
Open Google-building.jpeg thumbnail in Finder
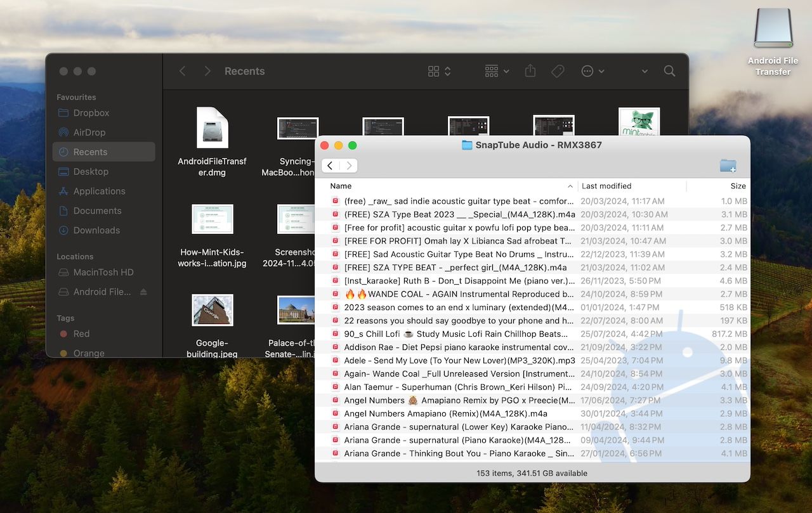pyautogui.click(x=213, y=310)
